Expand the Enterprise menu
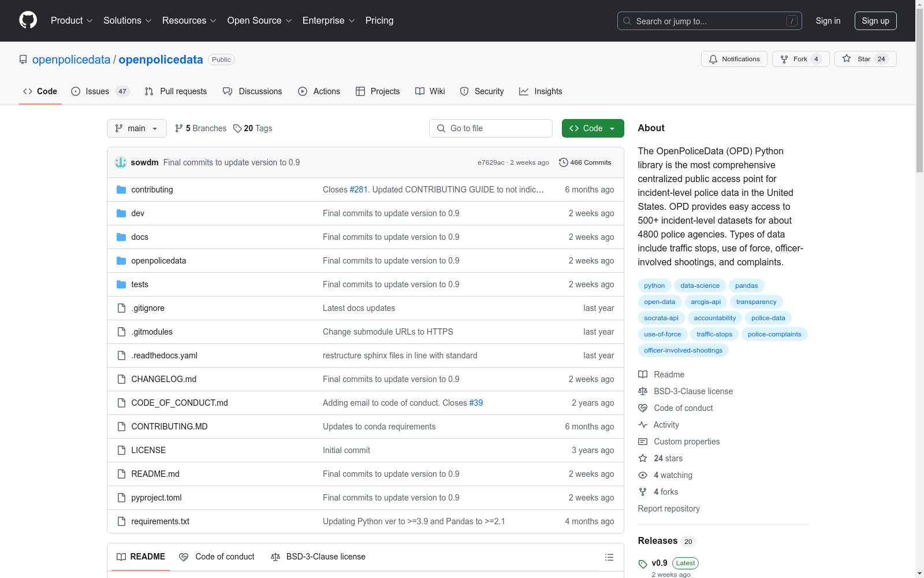Image resolution: width=924 pixels, height=578 pixels. [x=329, y=20]
